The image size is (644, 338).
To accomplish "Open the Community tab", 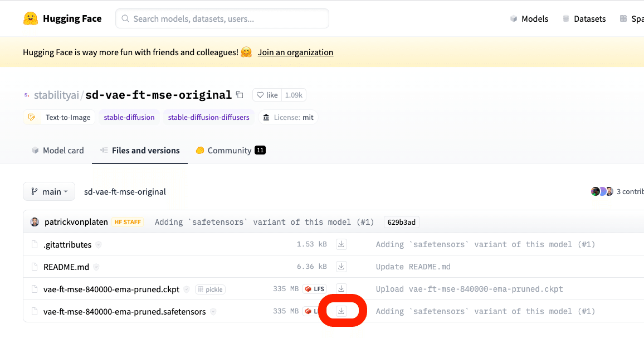I will (x=230, y=151).
